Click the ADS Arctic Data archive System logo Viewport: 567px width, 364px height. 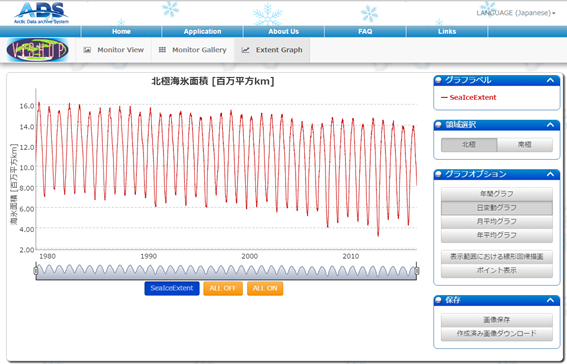click(41, 13)
